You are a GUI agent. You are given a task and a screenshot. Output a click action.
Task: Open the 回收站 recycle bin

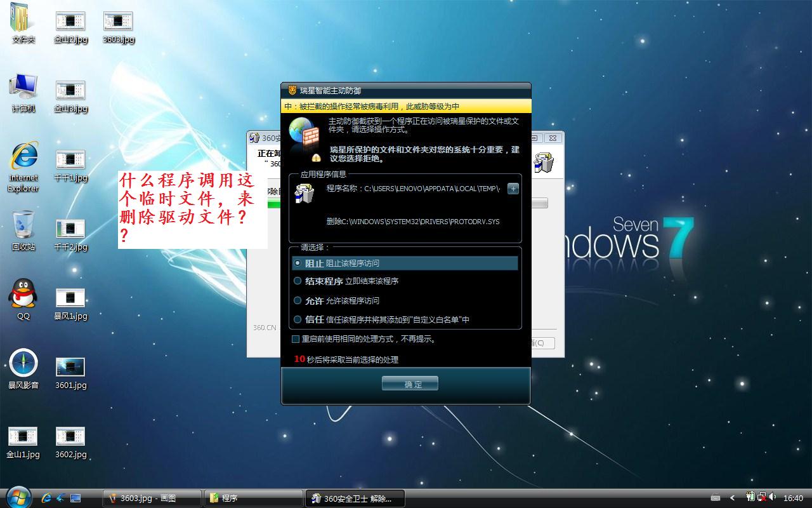(x=23, y=232)
